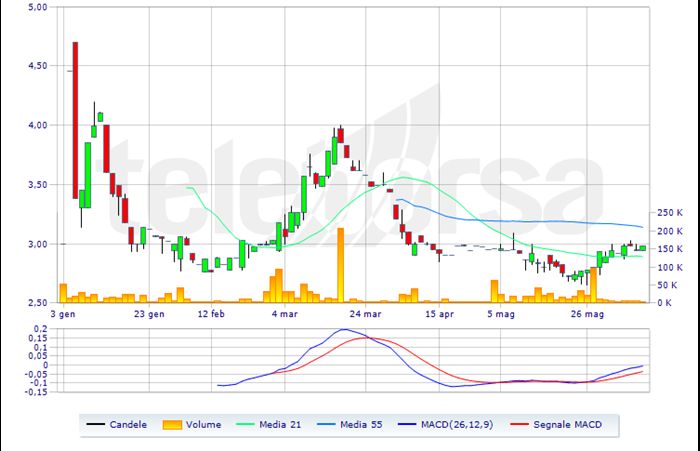
Task: Select the Media 21 legend label
Action: point(280,425)
